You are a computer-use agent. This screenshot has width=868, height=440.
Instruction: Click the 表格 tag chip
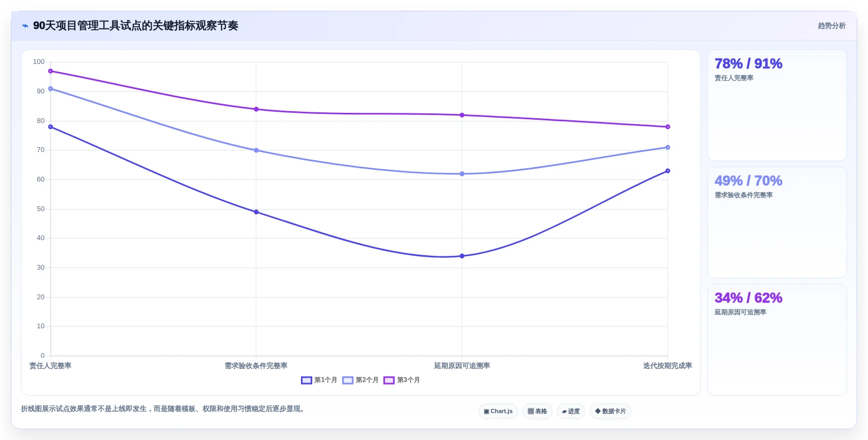(x=537, y=412)
